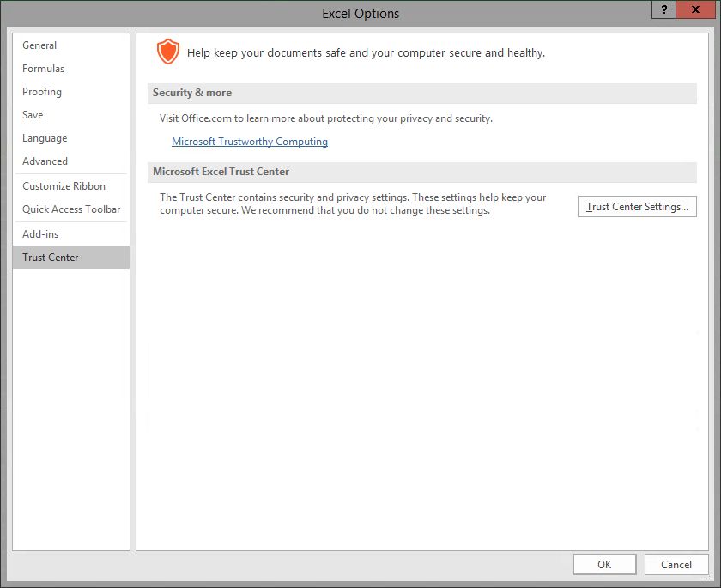The height and width of the screenshot is (588, 721).
Task: Close the Excel Options window
Action: pyautogui.click(x=696, y=9)
